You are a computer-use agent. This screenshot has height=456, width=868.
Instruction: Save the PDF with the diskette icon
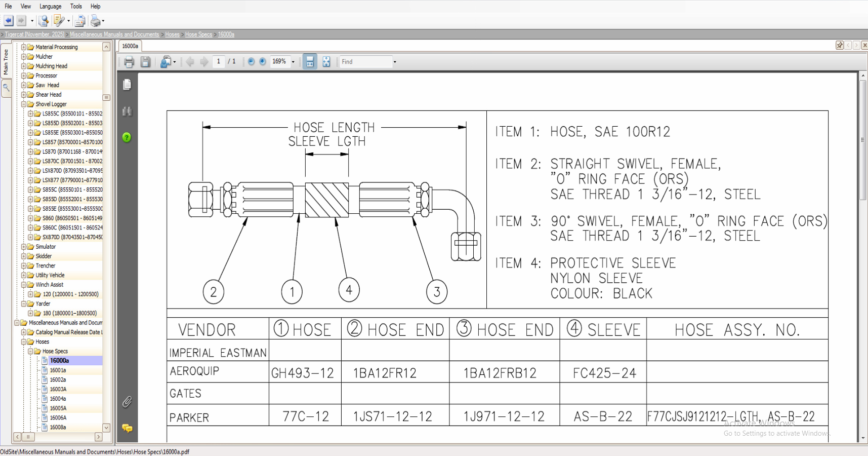point(146,61)
